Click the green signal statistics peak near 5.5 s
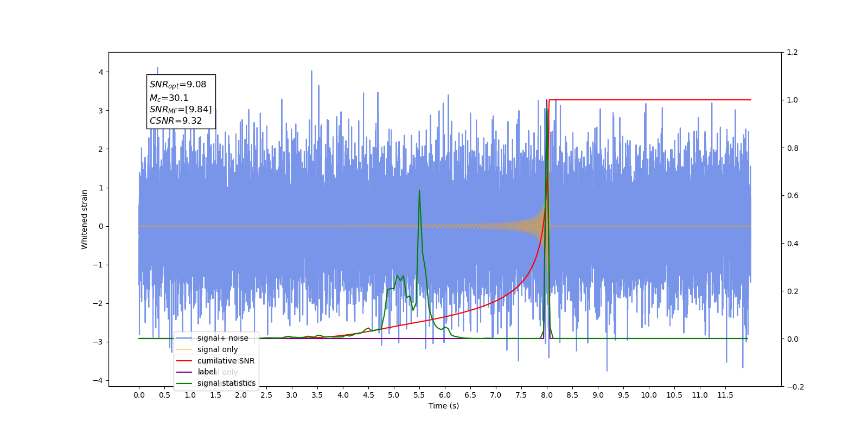The image size is (868, 434). 419,191
